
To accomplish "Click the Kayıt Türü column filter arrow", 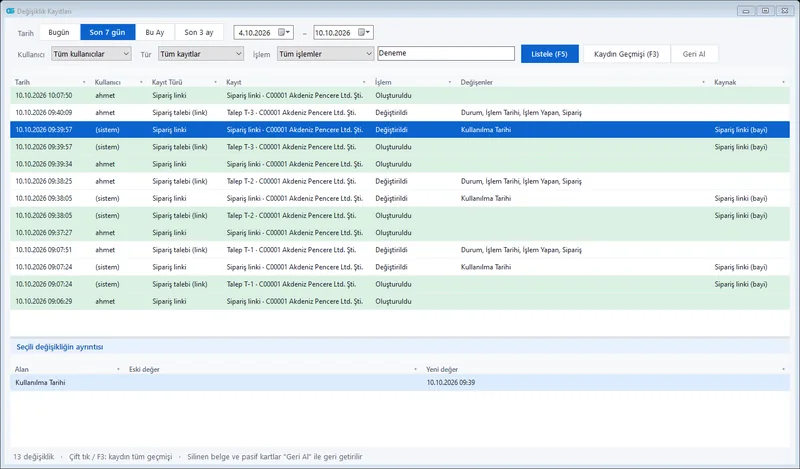I will tap(215, 82).
